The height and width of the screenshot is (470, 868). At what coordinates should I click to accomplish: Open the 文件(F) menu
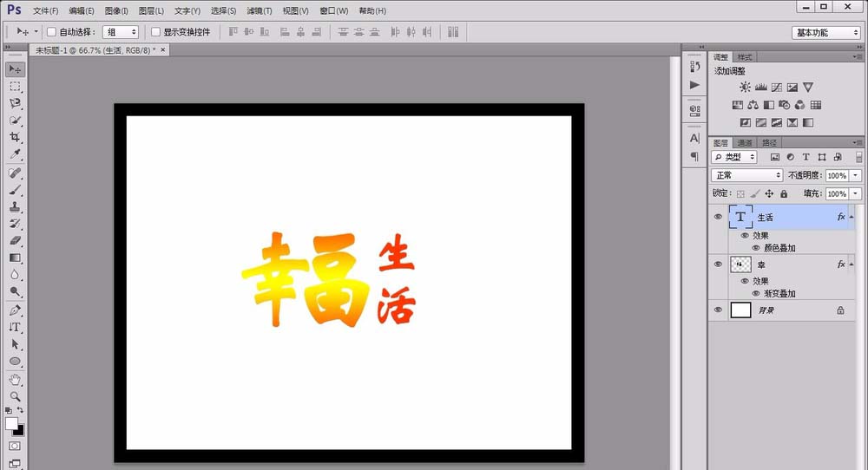pyautogui.click(x=45, y=10)
